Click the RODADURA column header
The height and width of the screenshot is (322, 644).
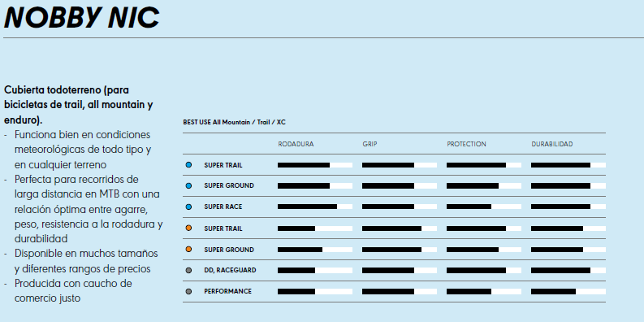click(x=296, y=145)
